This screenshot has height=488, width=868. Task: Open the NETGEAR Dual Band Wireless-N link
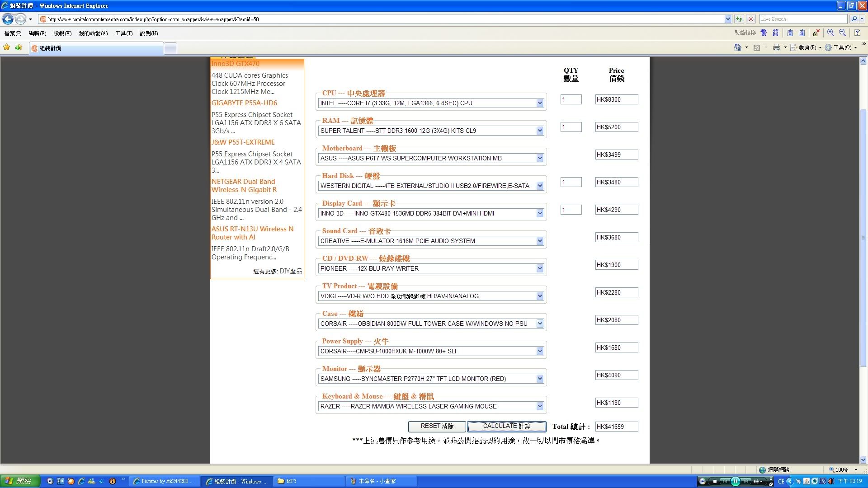[x=244, y=186]
